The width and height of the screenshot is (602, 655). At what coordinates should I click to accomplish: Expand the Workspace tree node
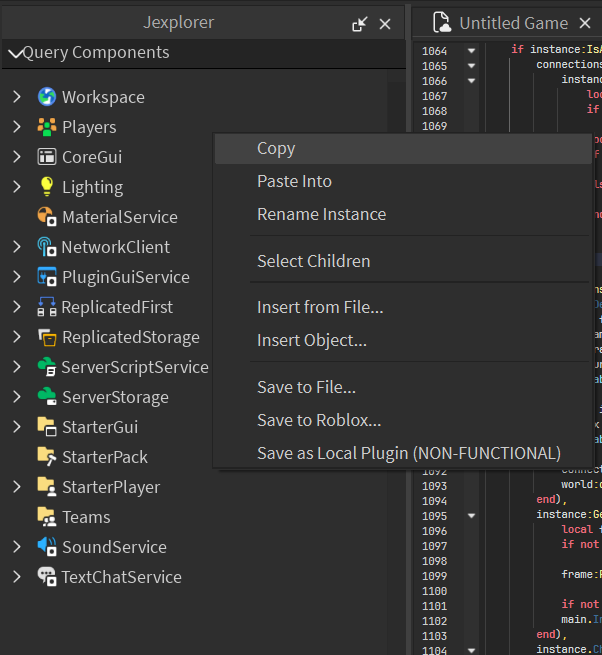[17, 97]
